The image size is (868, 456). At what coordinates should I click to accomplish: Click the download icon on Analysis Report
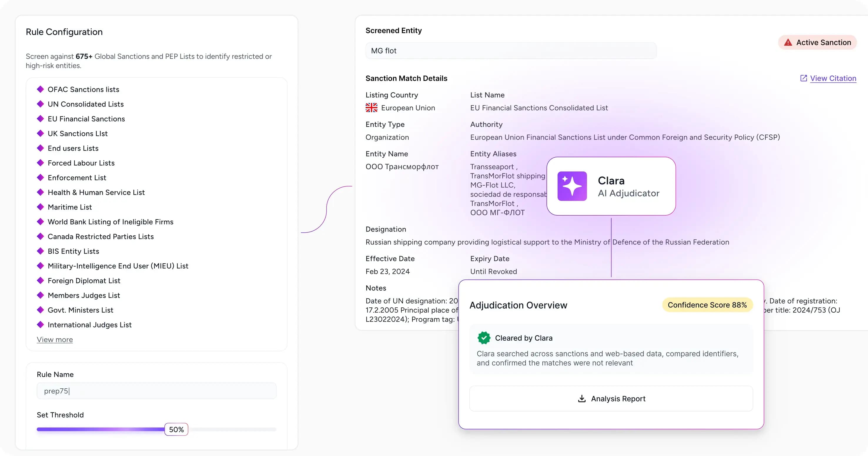(582, 398)
